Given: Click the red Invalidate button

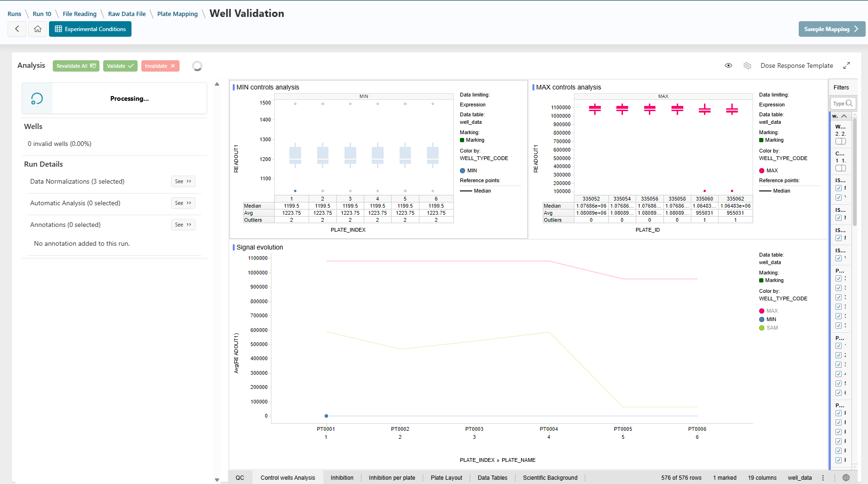Looking at the screenshot, I should pyautogui.click(x=160, y=66).
